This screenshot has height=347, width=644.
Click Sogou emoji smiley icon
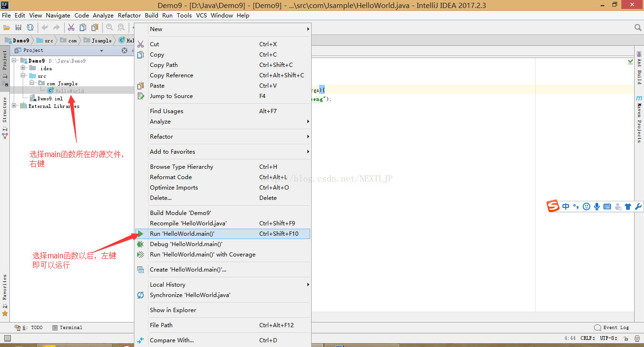pos(586,207)
